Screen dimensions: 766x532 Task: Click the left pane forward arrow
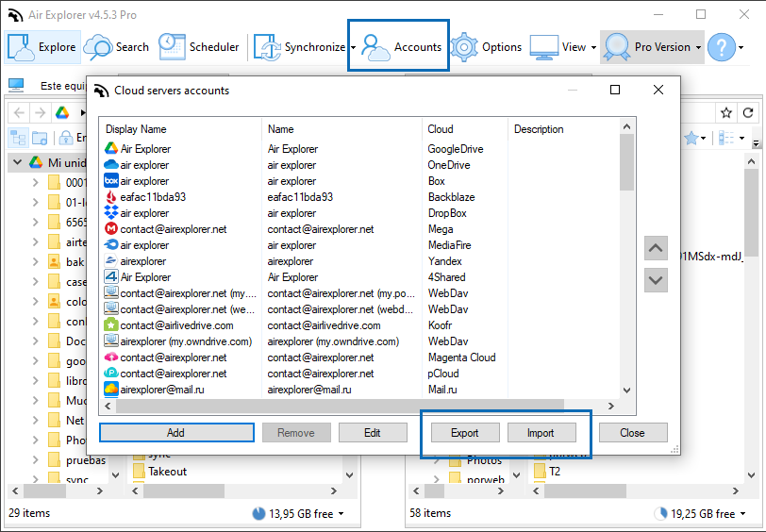coord(40,113)
